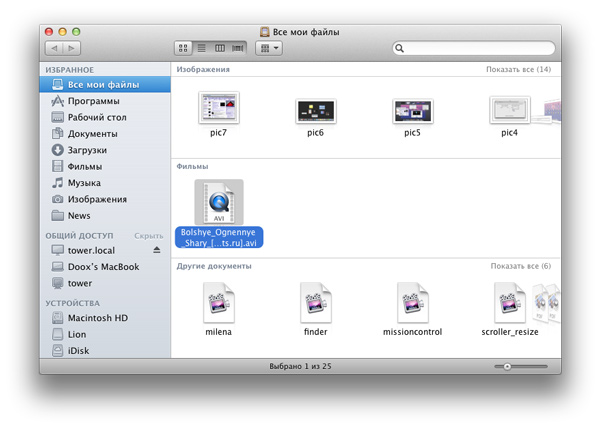
Task: Switch to icon view mode
Action: coord(183,48)
